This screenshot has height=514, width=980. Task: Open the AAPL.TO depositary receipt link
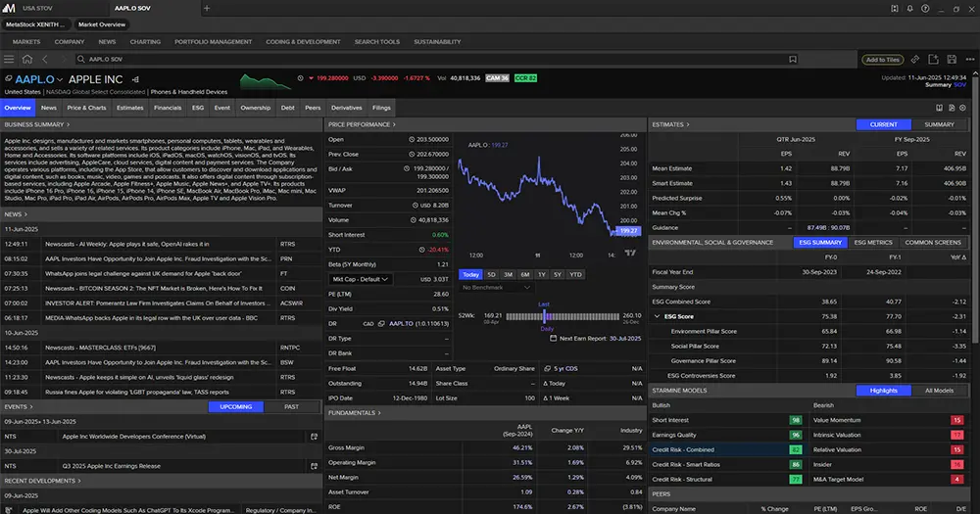[401, 322]
